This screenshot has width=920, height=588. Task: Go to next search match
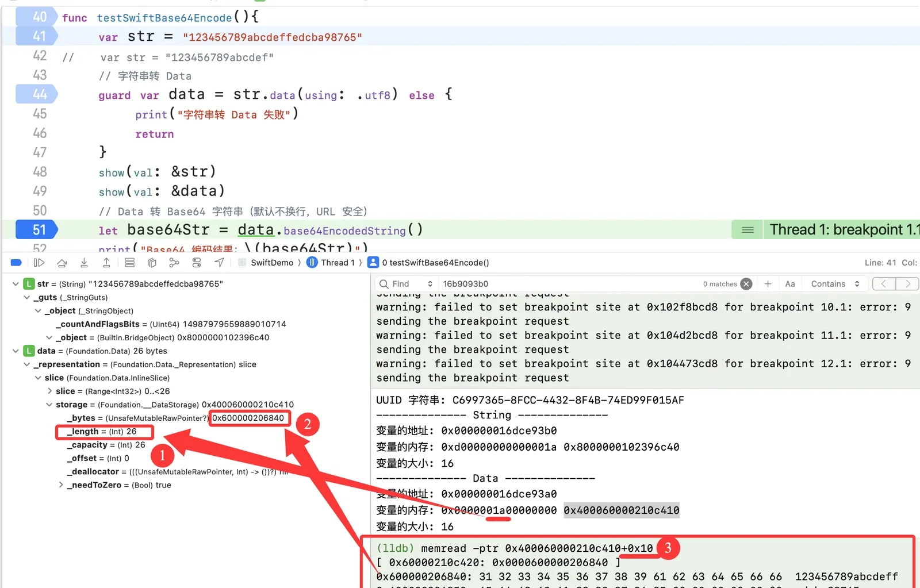tap(907, 284)
